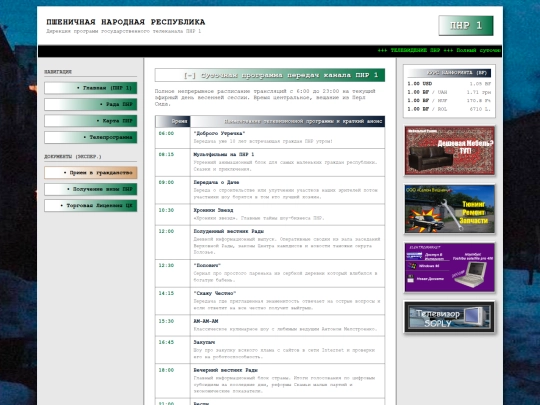
Task: Open the car tuning and repair banner
Action: 449,209
